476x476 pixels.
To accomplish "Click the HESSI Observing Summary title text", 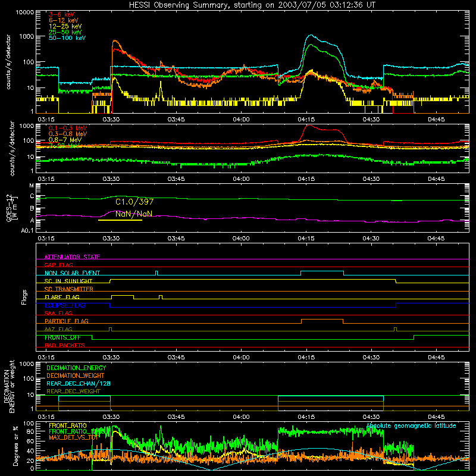I will point(252,5).
